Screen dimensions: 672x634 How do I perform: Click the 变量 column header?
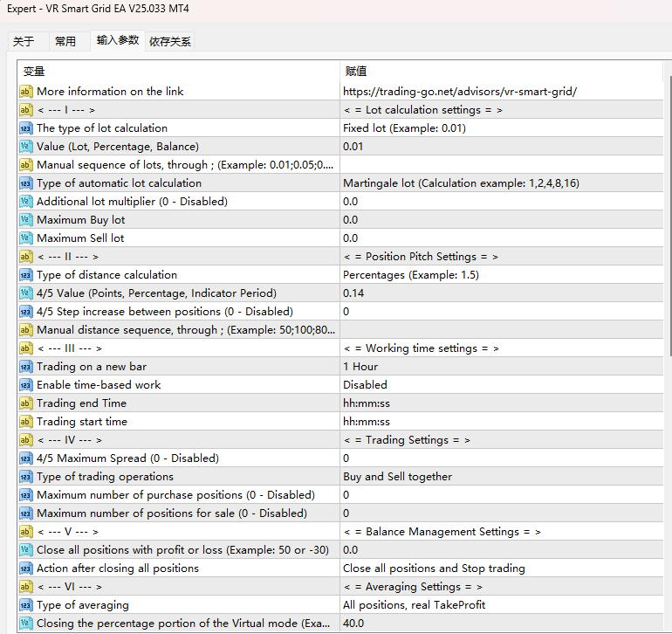click(179, 72)
